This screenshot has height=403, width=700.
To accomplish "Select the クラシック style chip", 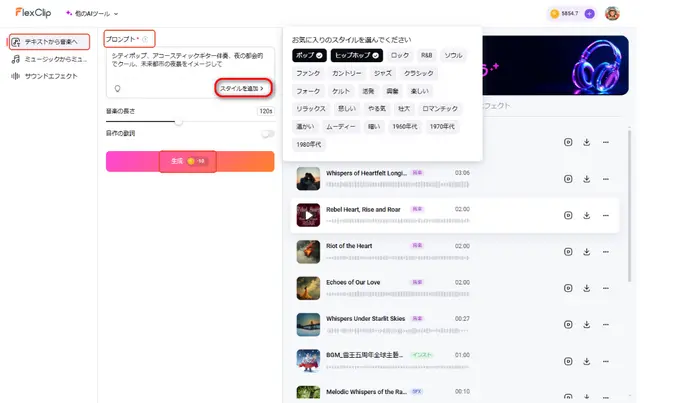I will pos(419,73).
